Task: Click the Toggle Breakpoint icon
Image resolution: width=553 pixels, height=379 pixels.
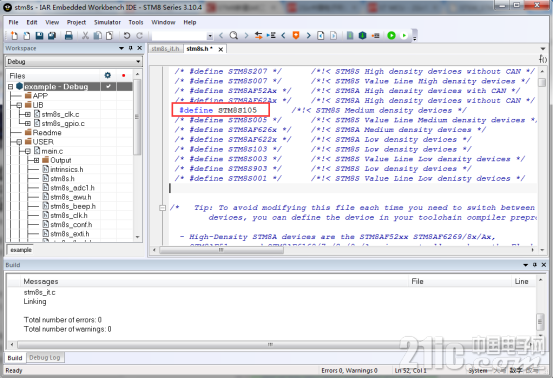Action: 376,36
